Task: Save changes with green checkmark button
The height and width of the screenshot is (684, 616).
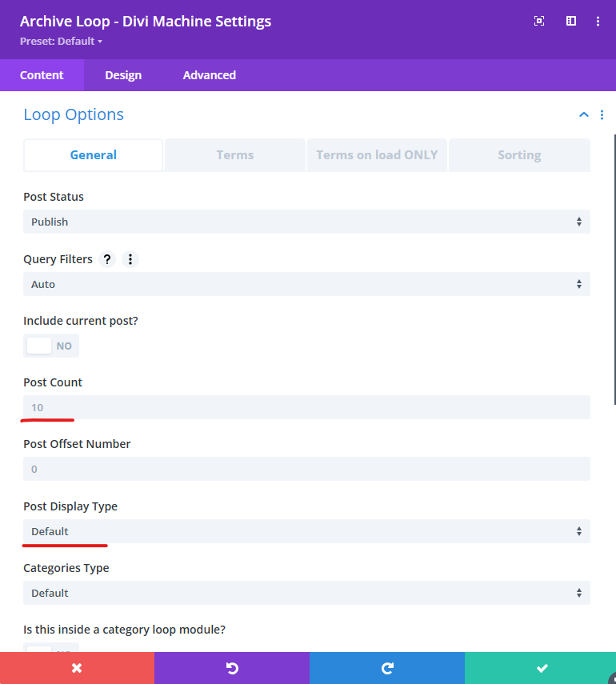Action: click(541, 668)
